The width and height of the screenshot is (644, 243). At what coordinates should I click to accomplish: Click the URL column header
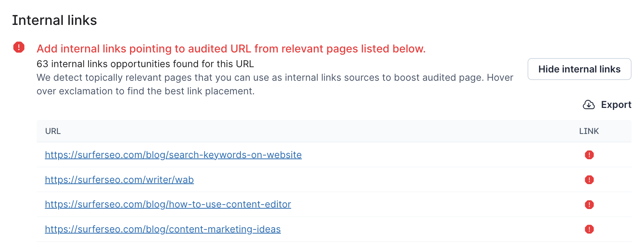(x=53, y=131)
